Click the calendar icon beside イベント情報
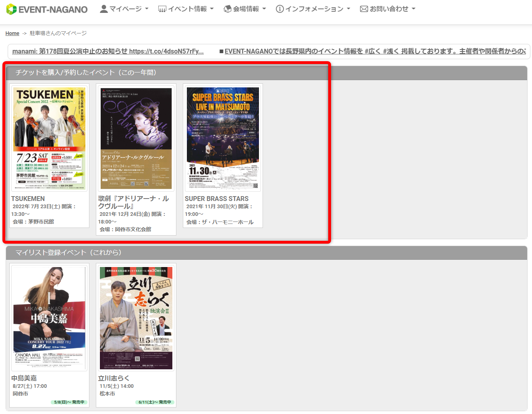Image resolution: width=532 pixels, height=414 pixels. click(162, 9)
